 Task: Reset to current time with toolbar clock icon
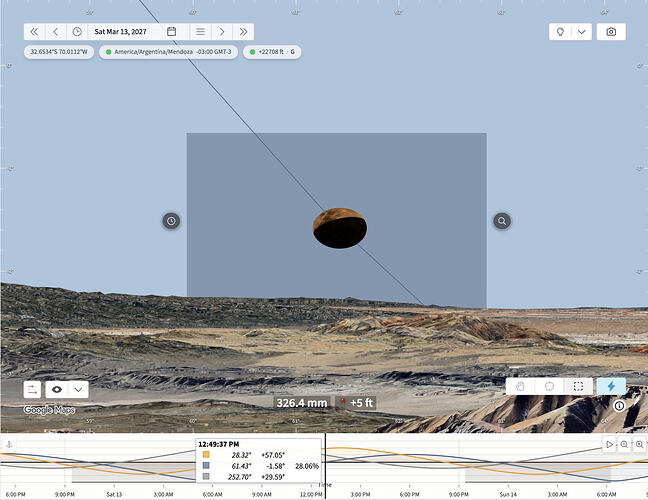(x=77, y=32)
